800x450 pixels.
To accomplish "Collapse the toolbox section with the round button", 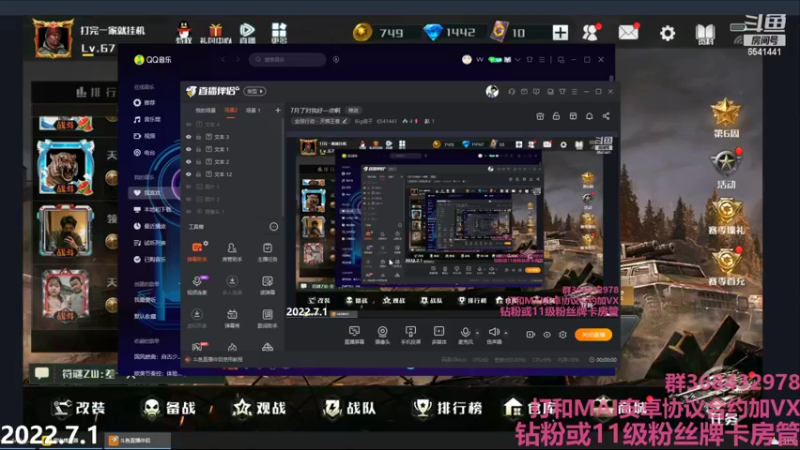I will [x=274, y=227].
